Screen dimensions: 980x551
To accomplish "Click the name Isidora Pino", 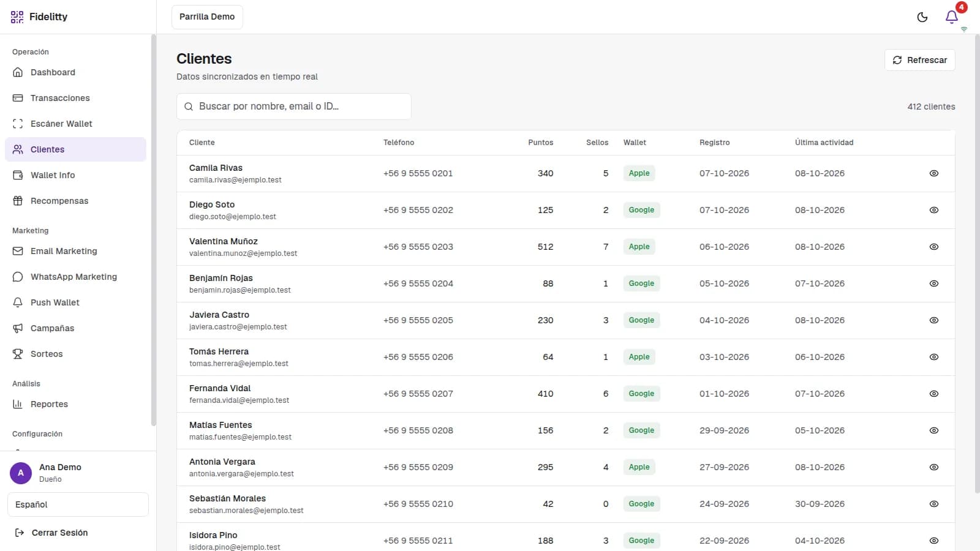I will 213,535.
